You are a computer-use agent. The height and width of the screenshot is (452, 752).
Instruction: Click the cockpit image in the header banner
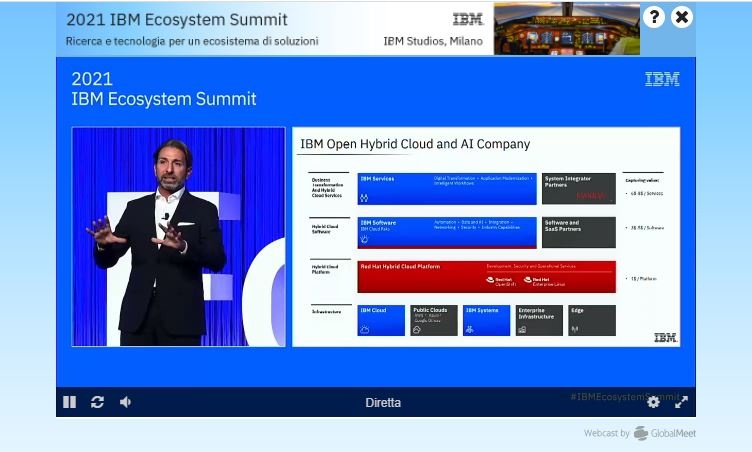click(566, 28)
